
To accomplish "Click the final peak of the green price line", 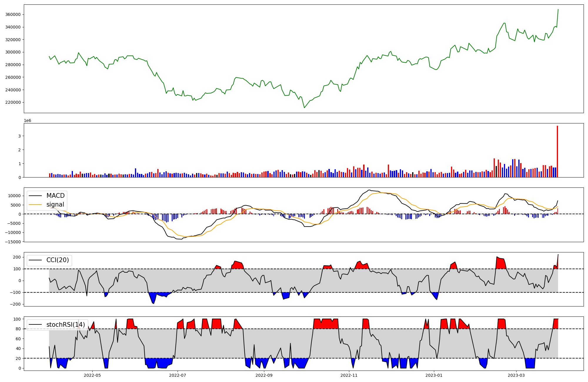I will (558, 9).
